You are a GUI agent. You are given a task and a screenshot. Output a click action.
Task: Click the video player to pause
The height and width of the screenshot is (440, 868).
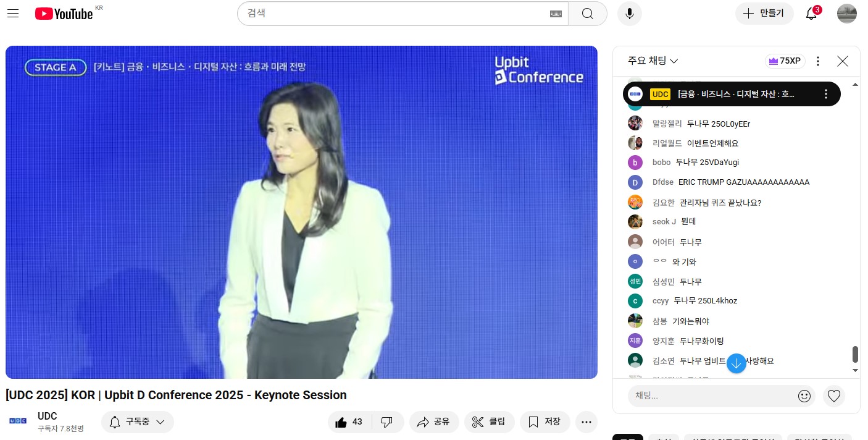tap(301, 212)
